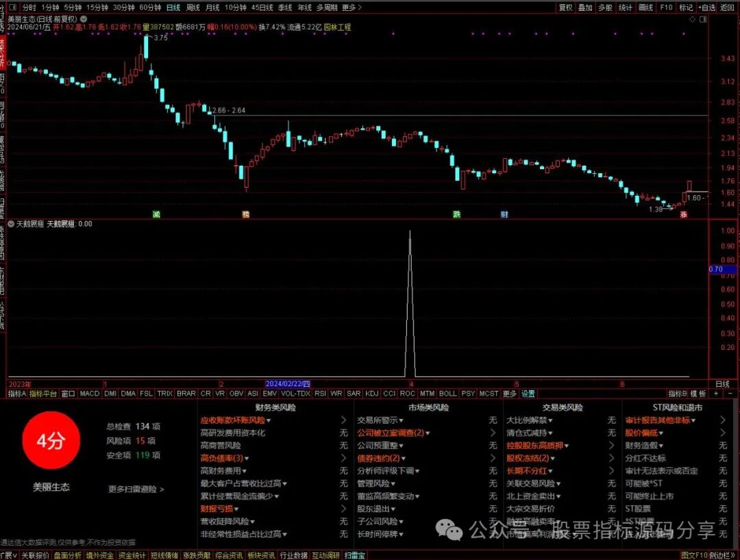Click the 返回 back button
This screenshot has height=560, width=740.
(727, 8)
